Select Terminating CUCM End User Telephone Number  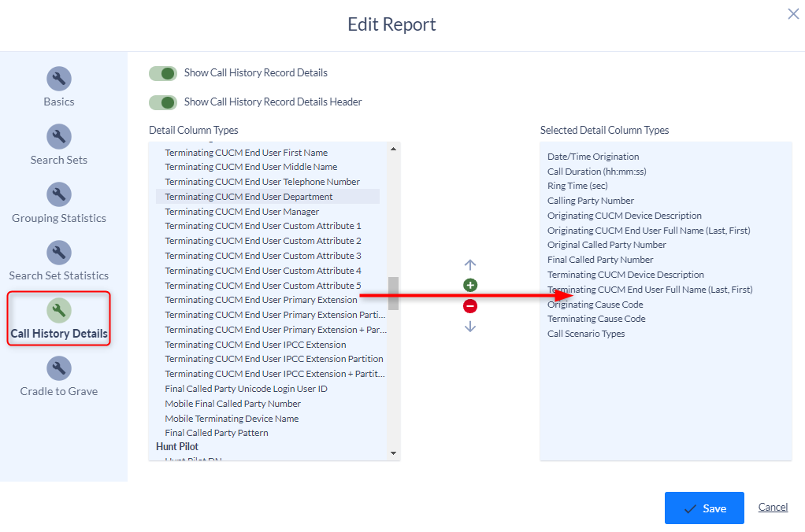[x=262, y=182]
